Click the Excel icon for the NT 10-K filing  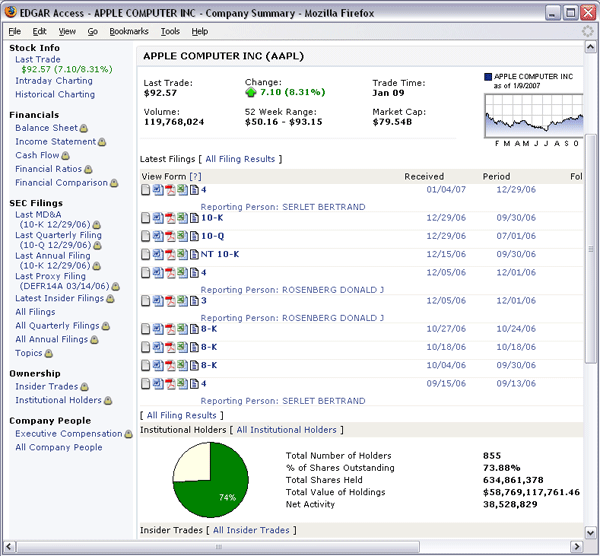coord(183,254)
